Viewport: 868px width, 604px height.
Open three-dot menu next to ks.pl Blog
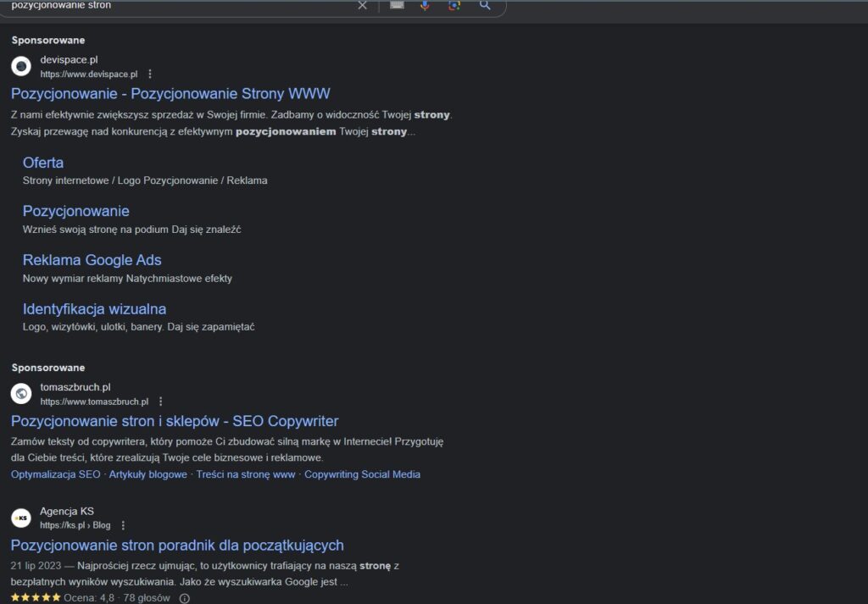click(123, 525)
